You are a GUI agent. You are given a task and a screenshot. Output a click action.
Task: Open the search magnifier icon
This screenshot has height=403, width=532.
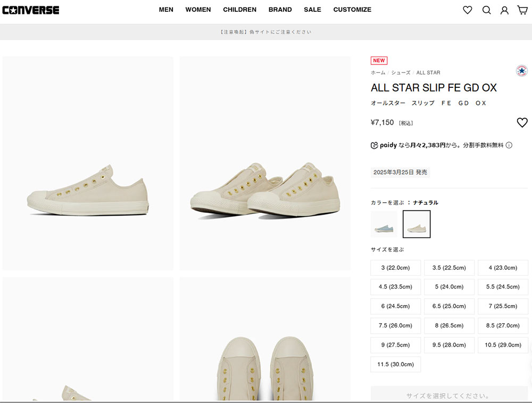coord(486,10)
